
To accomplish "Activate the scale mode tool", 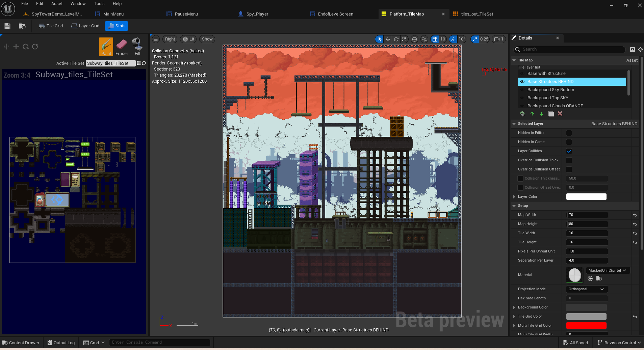I will click(404, 39).
